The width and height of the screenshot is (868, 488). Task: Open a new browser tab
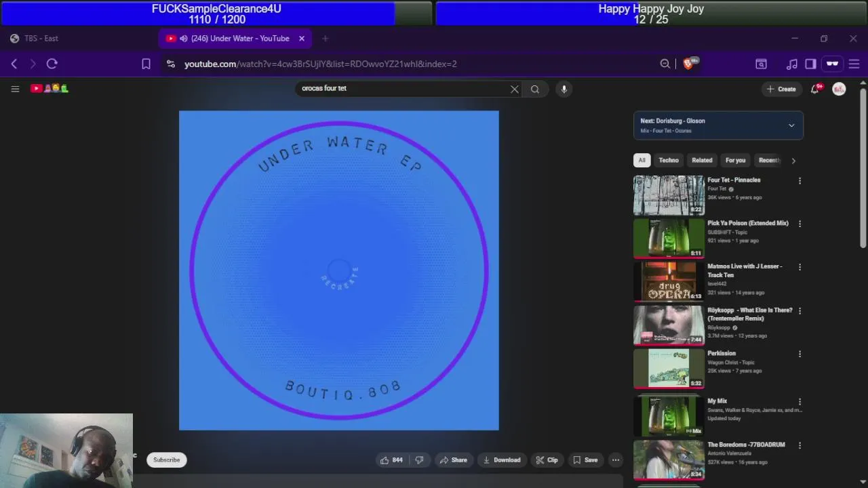click(x=325, y=39)
